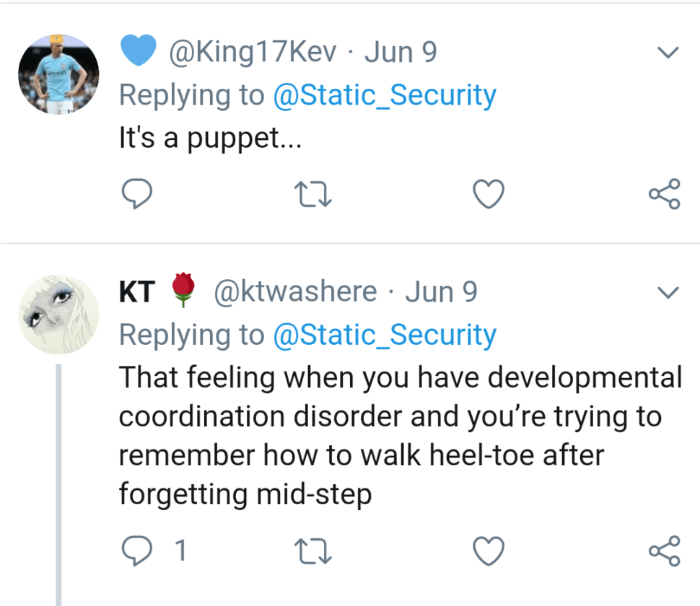
Task: Visit the @ktwashere profile handle
Action: tap(294, 292)
